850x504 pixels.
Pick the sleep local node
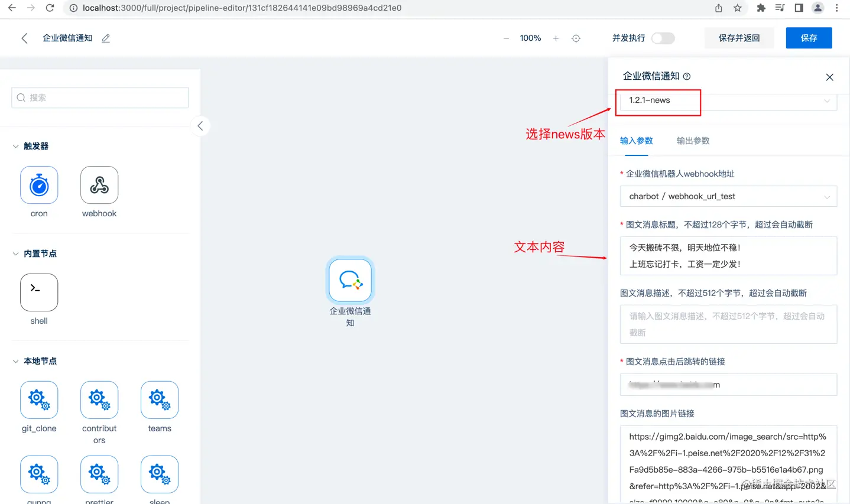(x=160, y=474)
